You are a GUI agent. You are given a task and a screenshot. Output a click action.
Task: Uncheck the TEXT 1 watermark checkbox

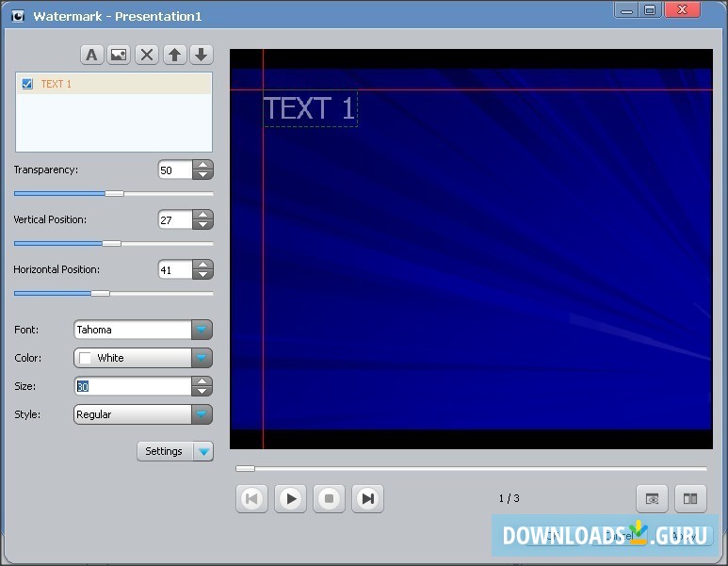pyautogui.click(x=27, y=84)
